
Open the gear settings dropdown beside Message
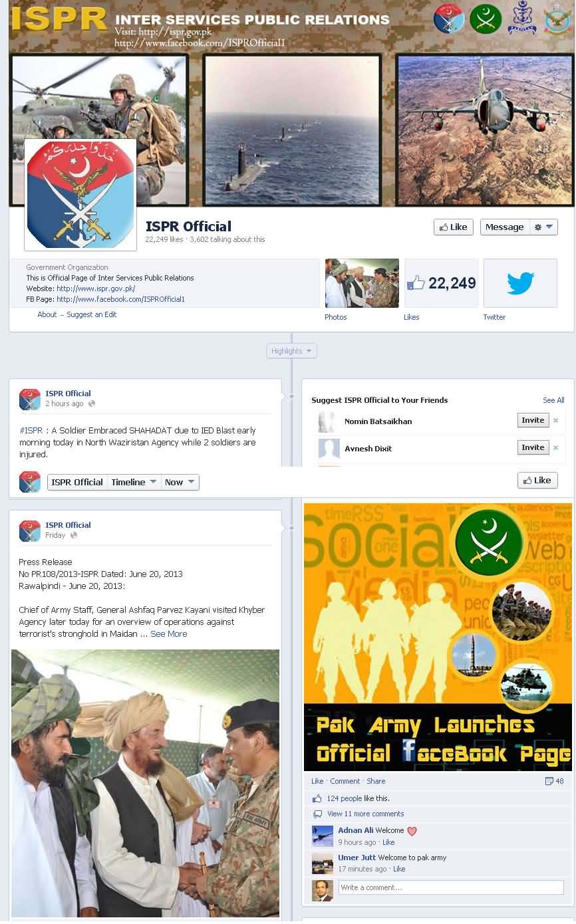coord(543,227)
